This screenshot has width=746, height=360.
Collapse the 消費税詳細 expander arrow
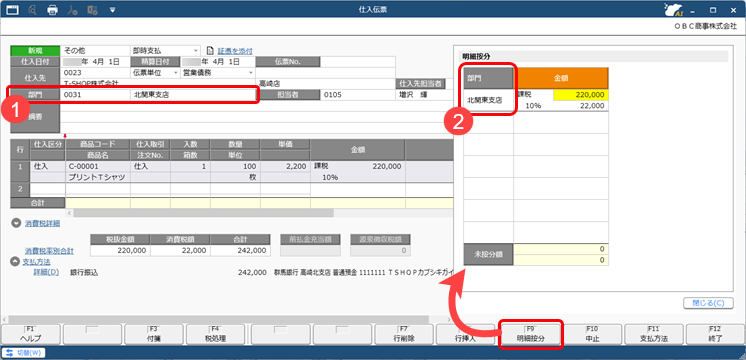point(16,223)
